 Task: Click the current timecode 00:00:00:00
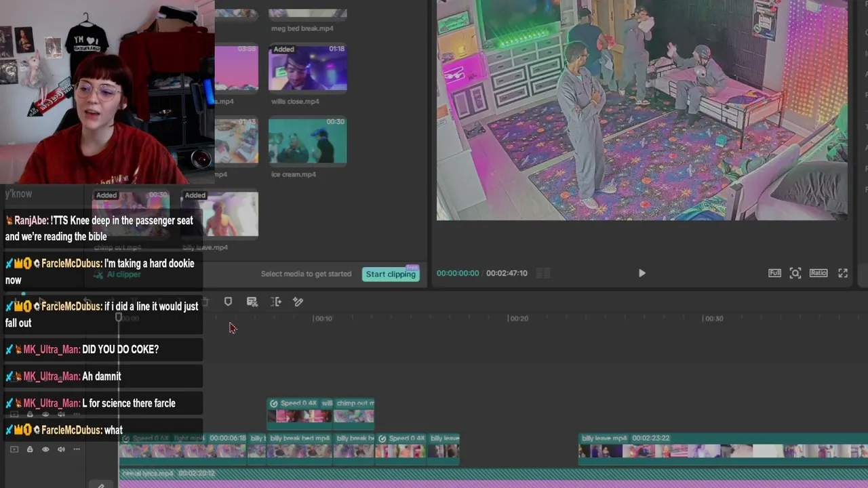[458, 273]
